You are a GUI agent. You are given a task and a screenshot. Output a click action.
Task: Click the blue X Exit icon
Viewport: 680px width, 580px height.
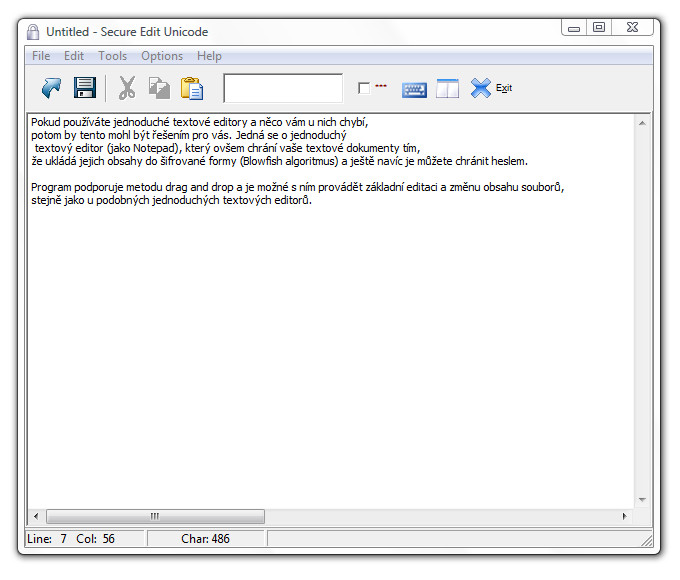(481, 88)
